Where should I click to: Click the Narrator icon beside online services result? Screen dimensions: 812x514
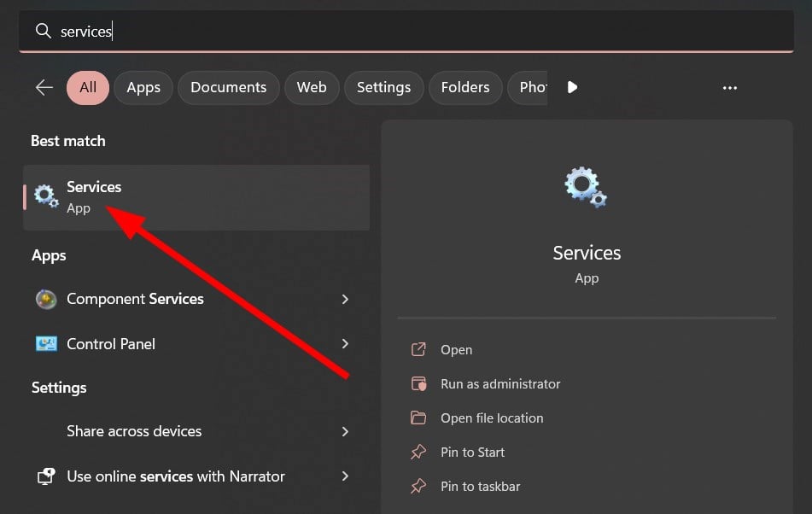tap(45, 476)
